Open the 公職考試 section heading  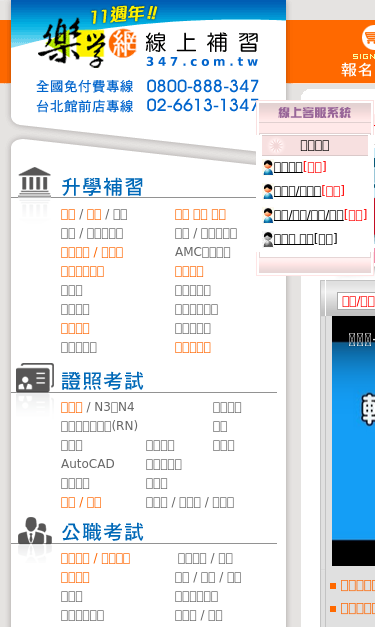pos(102,532)
